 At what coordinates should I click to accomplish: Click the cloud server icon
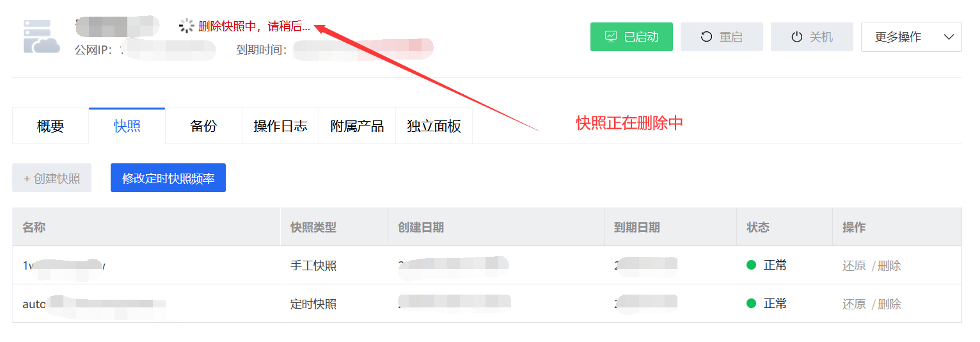[42, 36]
